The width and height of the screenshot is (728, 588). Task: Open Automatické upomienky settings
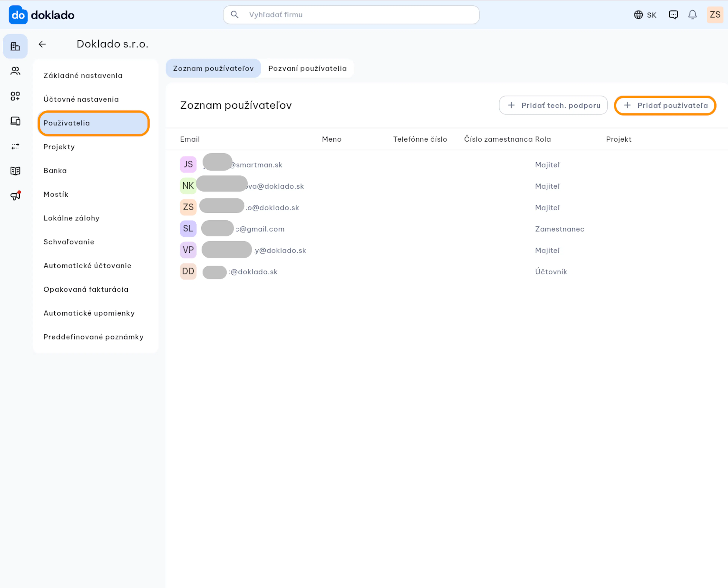pos(89,313)
